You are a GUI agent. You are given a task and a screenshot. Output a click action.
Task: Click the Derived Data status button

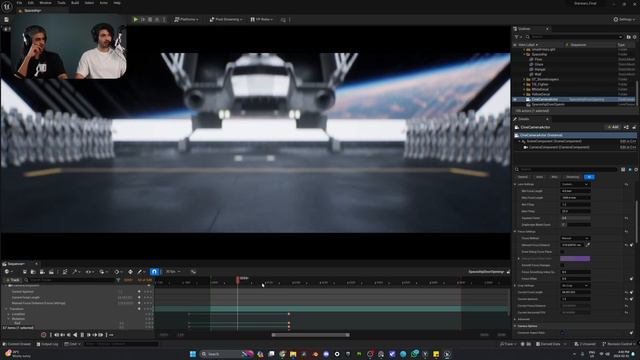pos(551,344)
